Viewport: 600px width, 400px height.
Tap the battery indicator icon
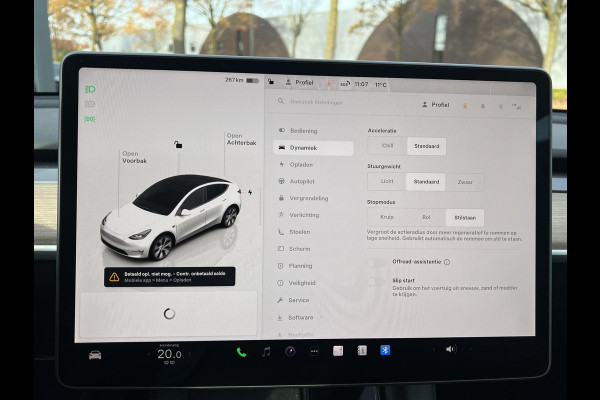click(x=253, y=80)
